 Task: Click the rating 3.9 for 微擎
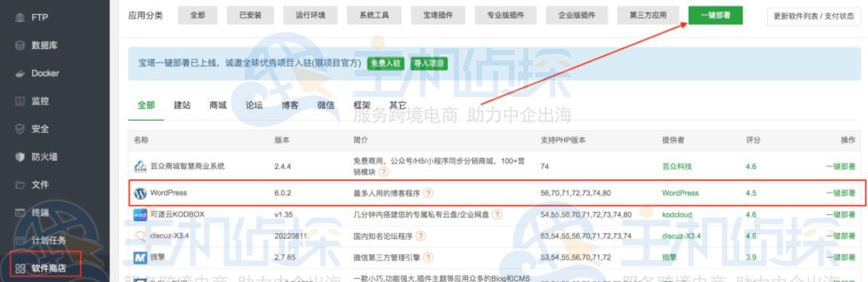pos(751,258)
